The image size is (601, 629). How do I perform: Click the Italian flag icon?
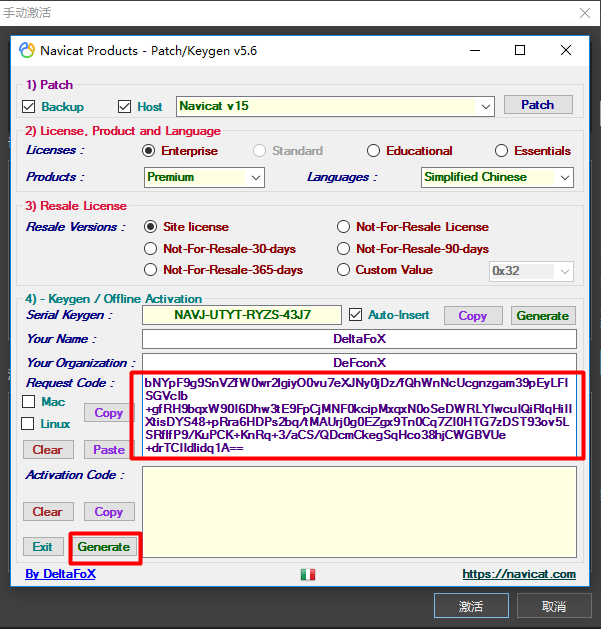308,574
